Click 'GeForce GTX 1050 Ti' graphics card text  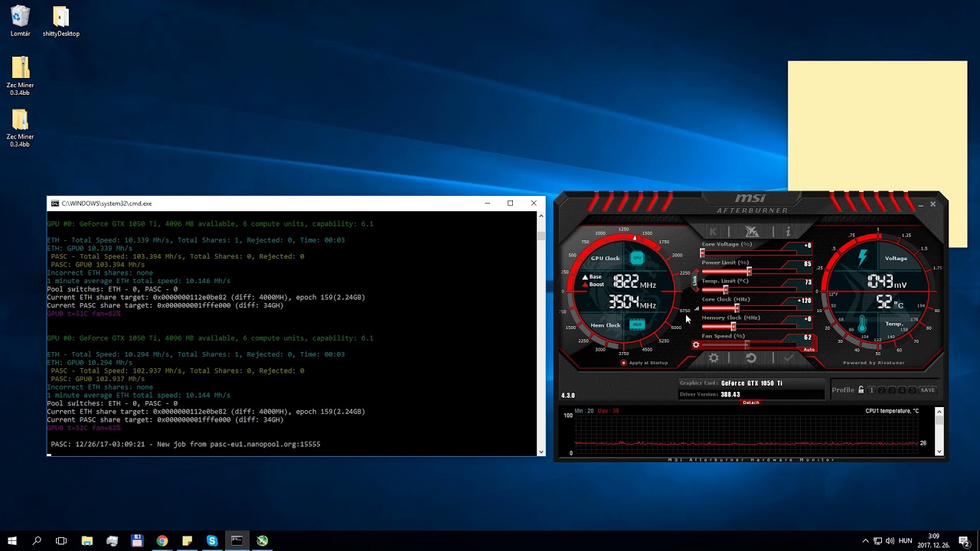click(752, 383)
